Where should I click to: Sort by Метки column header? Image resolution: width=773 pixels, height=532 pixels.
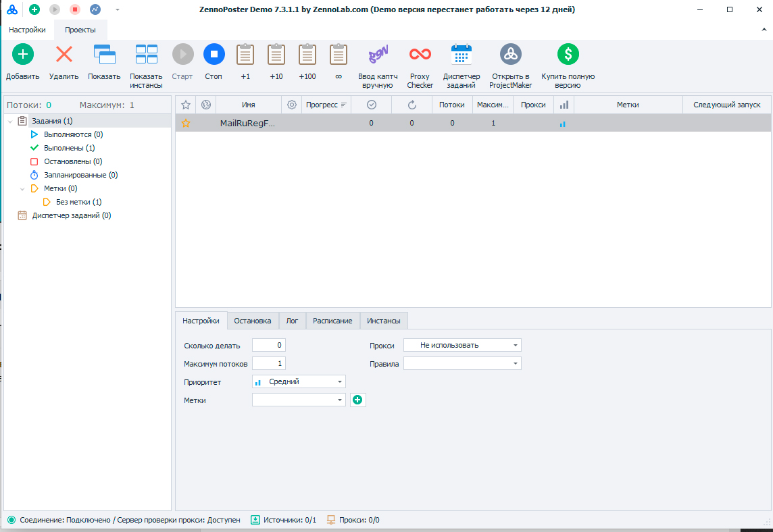point(628,105)
